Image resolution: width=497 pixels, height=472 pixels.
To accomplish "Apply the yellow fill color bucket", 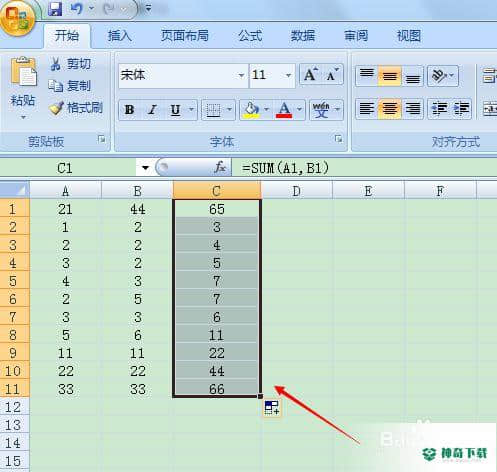I will click(x=252, y=109).
